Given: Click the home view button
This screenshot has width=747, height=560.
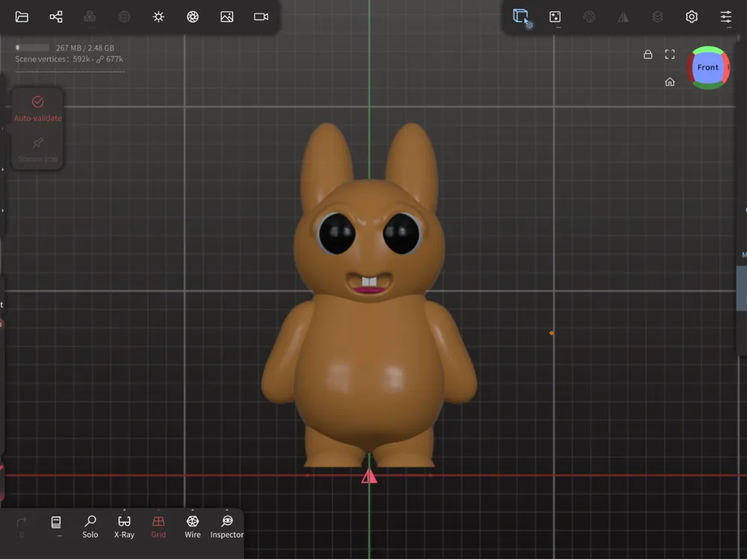Looking at the screenshot, I should (670, 81).
